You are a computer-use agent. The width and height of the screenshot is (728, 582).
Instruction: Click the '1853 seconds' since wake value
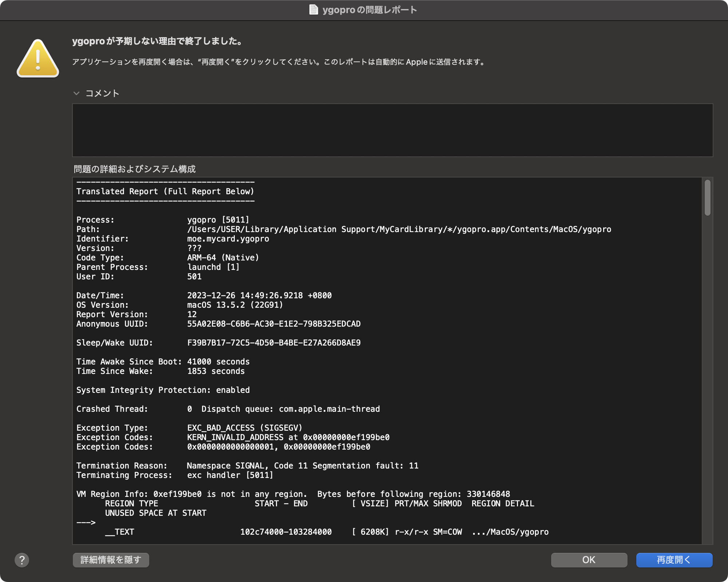216,371
